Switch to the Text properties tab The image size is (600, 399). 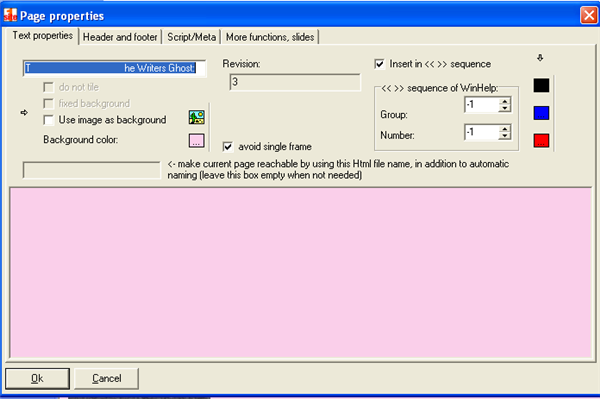[42, 36]
